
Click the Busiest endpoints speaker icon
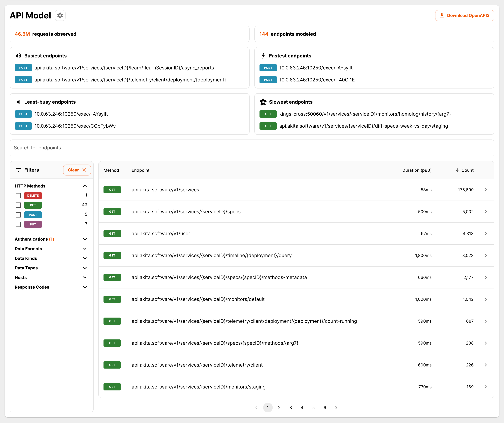coord(18,56)
